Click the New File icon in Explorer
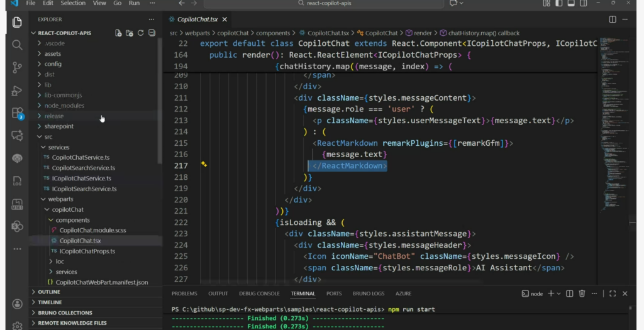Screen dimensions: 644x330 118,33
